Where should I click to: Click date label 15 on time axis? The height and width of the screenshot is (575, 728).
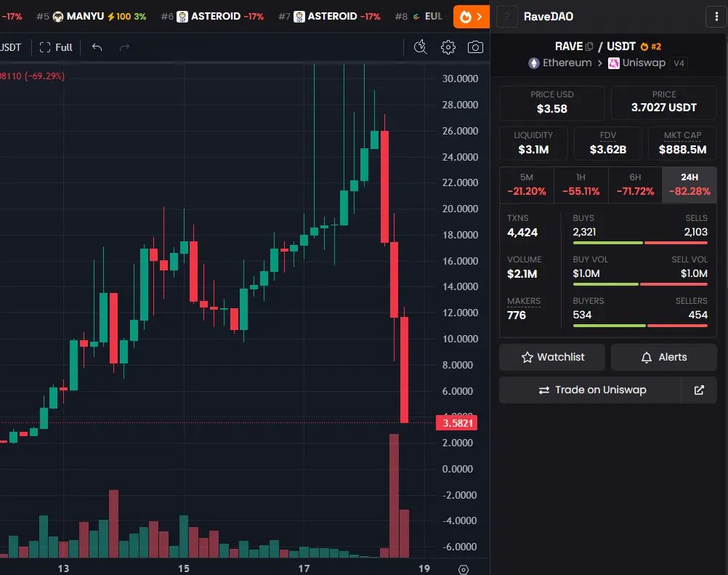184,568
